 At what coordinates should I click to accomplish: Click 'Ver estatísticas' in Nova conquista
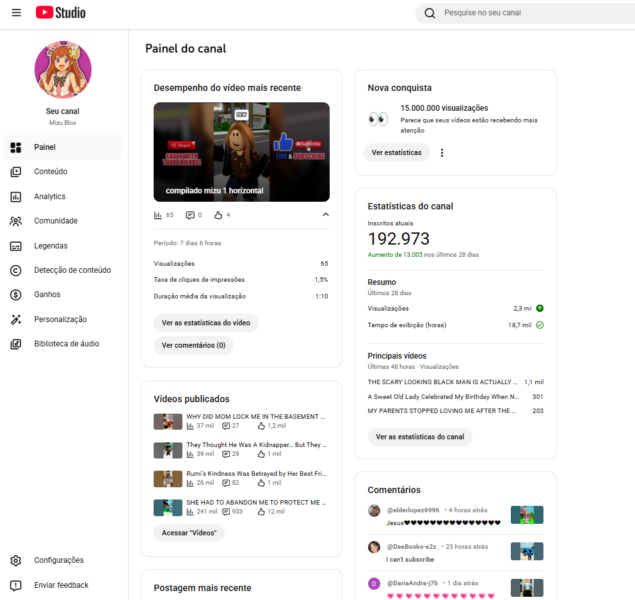click(396, 153)
